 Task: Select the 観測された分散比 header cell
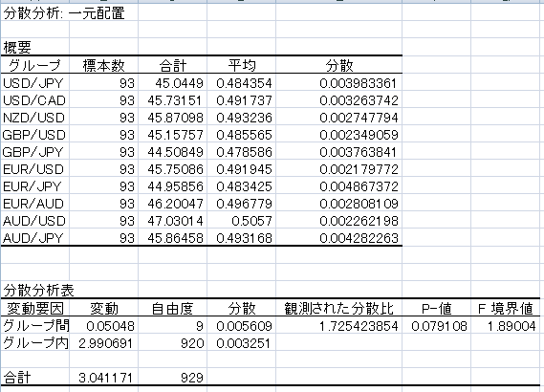(x=339, y=309)
